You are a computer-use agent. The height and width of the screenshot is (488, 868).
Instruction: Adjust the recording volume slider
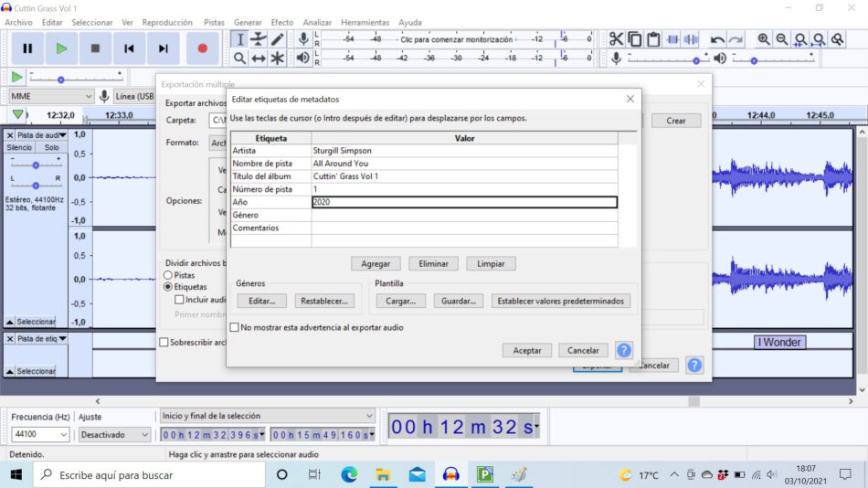point(696,59)
